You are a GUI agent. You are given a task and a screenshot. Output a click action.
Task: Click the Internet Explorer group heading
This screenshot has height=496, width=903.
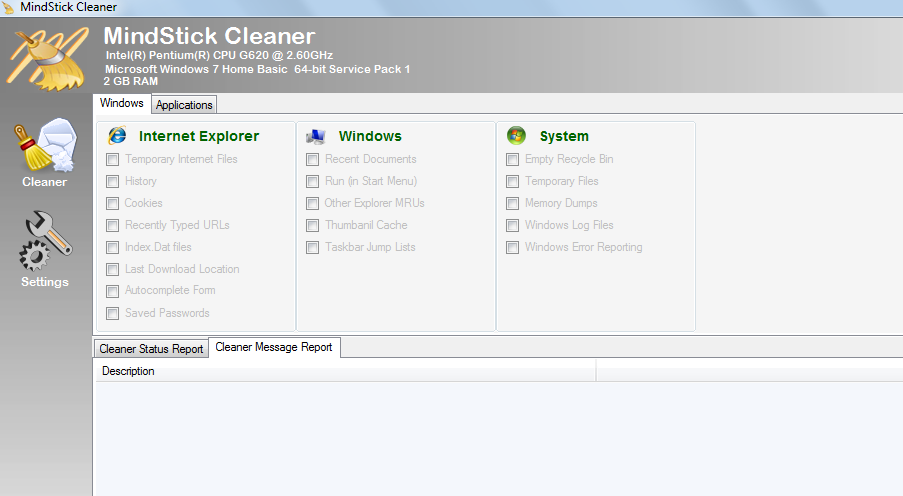click(199, 136)
